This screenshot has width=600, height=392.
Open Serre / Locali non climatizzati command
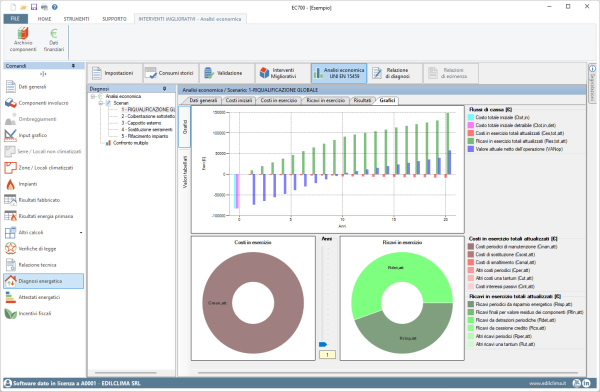pyautogui.click(x=43, y=152)
